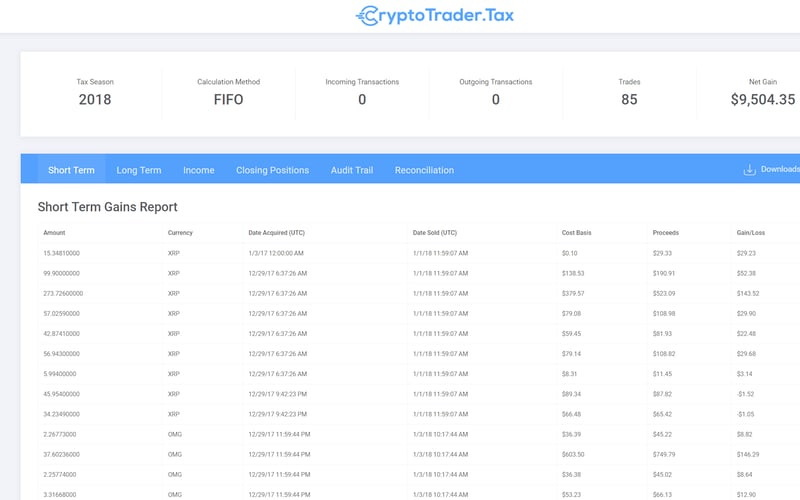The height and width of the screenshot is (500, 800).
Task: Click cost basis $66.48 cell
Action: point(571,414)
